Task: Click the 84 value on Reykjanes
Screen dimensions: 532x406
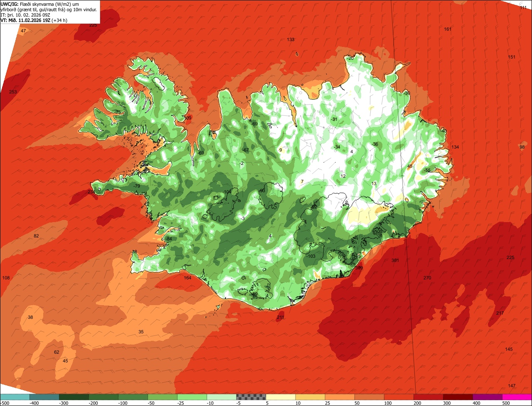Action: tap(169, 239)
